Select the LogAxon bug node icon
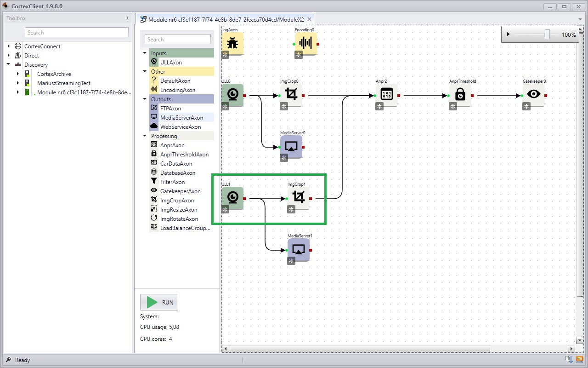This screenshot has height=368, width=588. tap(232, 44)
